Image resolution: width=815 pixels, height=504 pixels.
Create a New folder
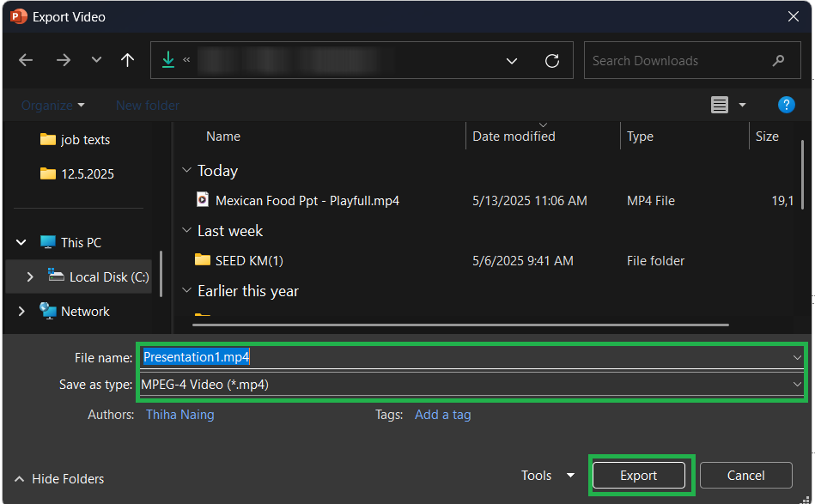[148, 106]
